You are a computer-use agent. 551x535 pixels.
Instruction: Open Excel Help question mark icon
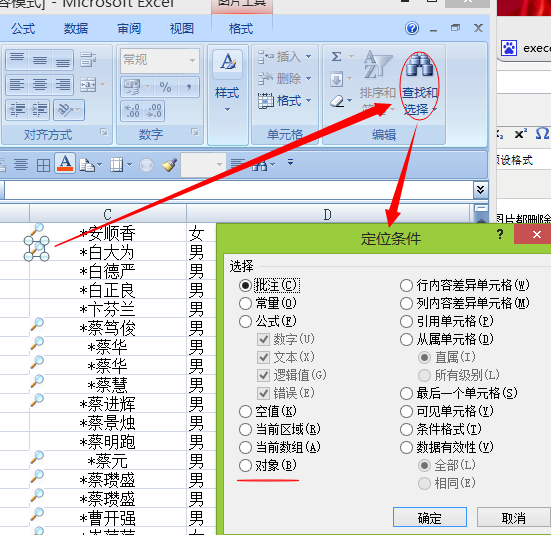coord(412,28)
